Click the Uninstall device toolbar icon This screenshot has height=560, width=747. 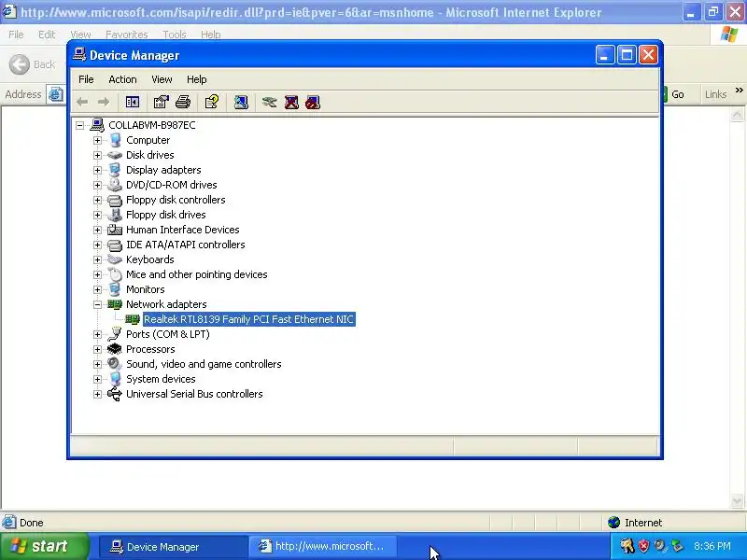pyautogui.click(x=291, y=102)
